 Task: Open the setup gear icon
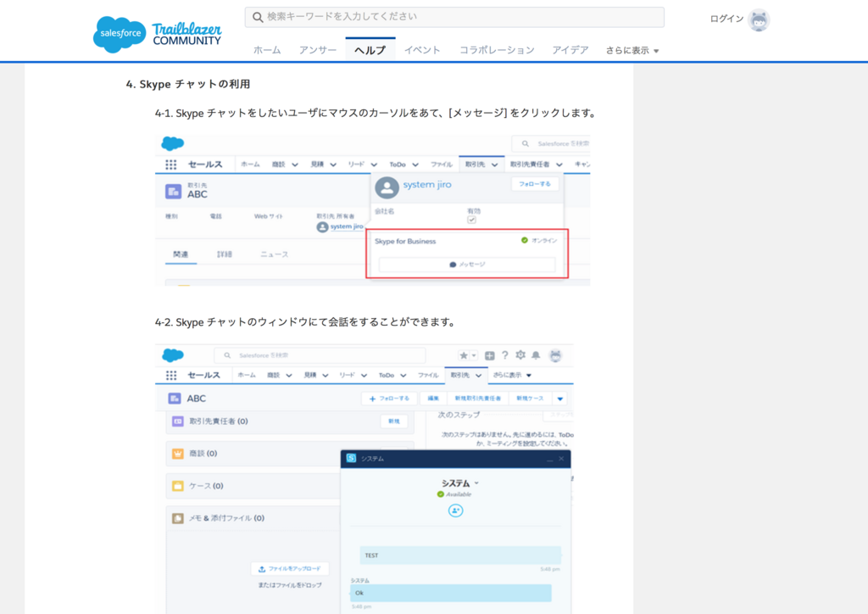(x=520, y=354)
